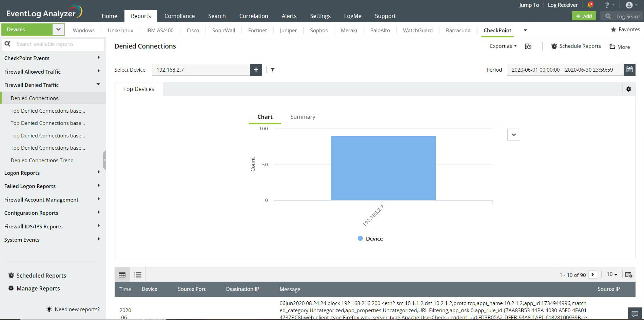This screenshot has height=320, width=644.
Task: Switch to the Summary chart tab
Action: coord(303,117)
